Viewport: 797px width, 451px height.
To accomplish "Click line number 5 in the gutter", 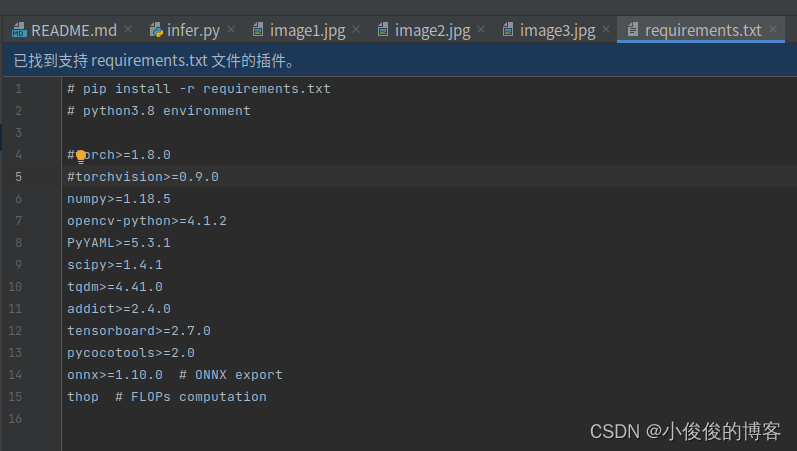I will pos(18,177).
